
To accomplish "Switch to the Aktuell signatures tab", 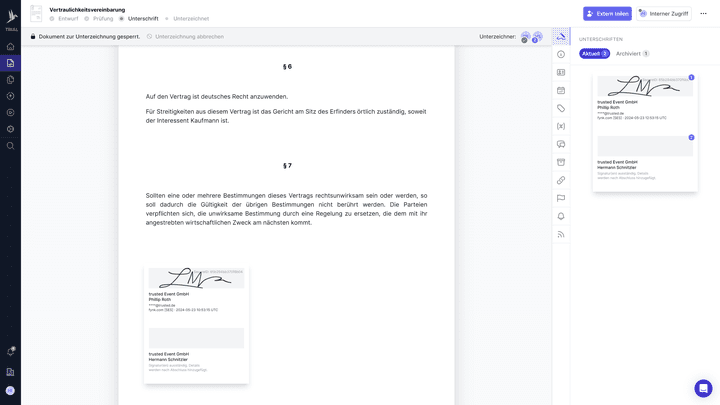I will pyautogui.click(x=594, y=54).
